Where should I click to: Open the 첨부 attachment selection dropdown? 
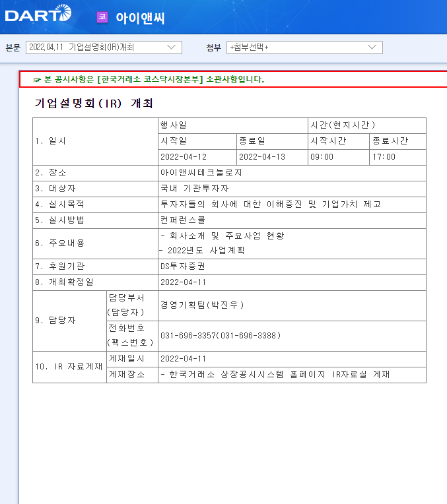coord(304,47)
